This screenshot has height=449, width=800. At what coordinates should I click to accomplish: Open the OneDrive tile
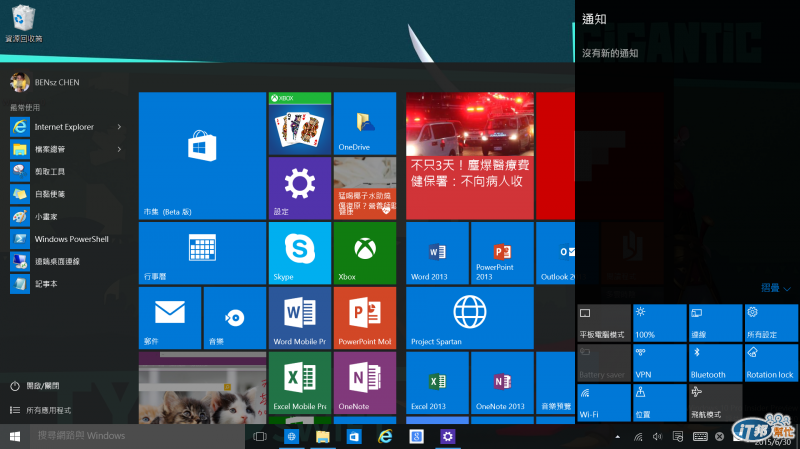coord(365,123)
